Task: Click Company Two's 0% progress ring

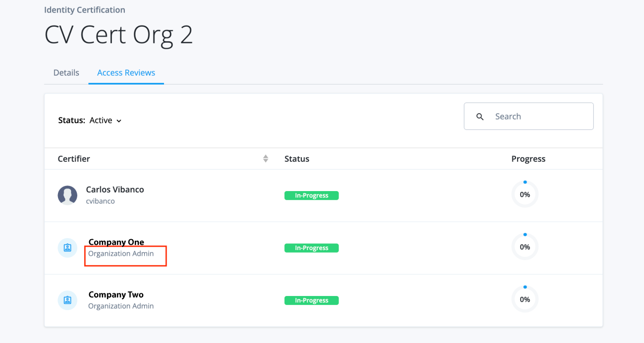Action: (x=525, y=299)
